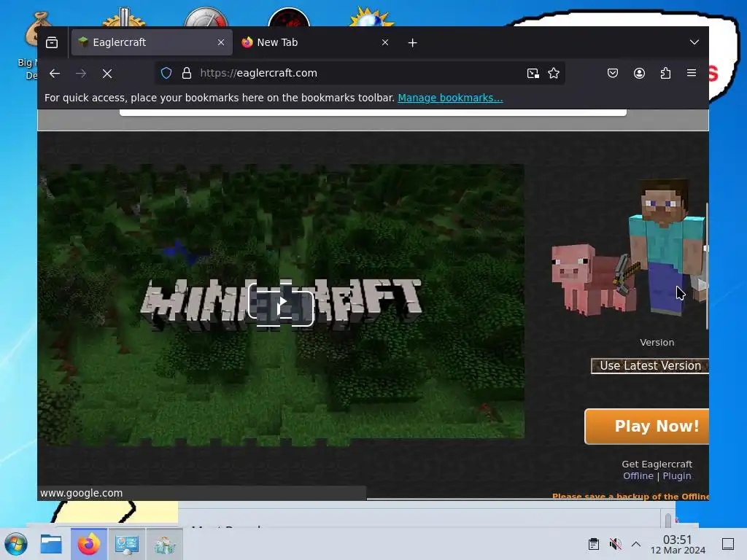
Task: Open the Offline download link
Action: [638, 475]
